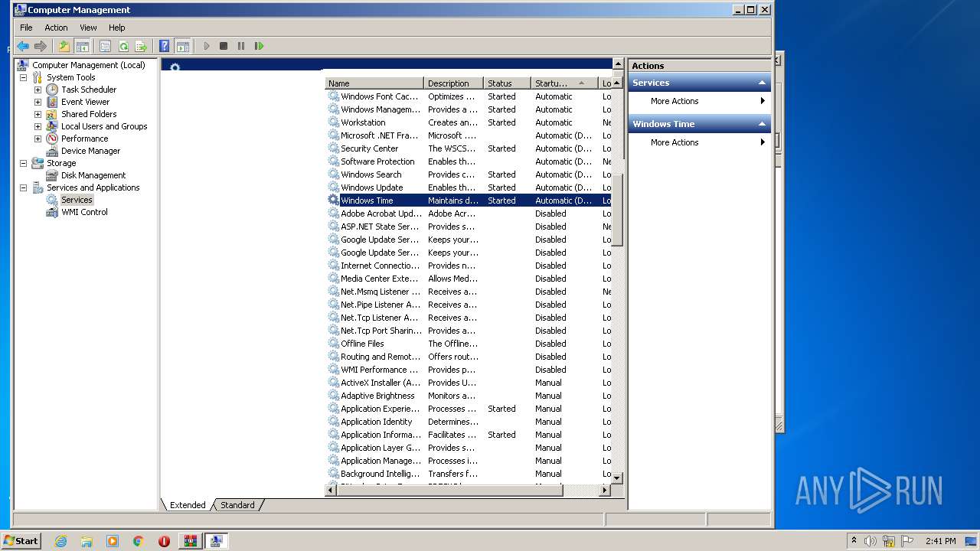Open the Start menu
The height and width of the screenshot is (551, 980).
tap(21, 540)
